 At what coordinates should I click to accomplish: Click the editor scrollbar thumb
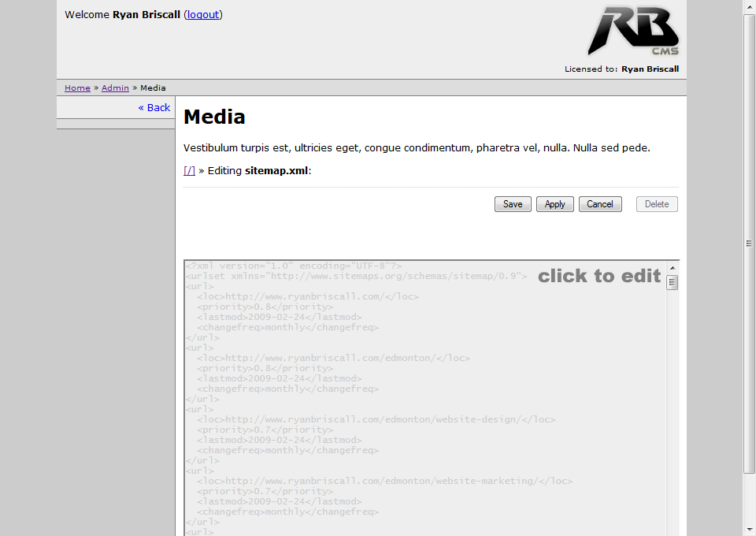[672, 282]
